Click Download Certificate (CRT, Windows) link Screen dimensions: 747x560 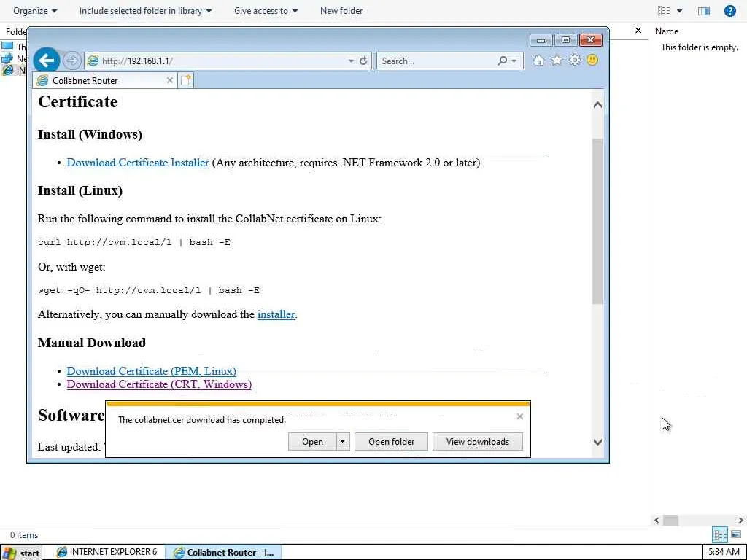159,384
